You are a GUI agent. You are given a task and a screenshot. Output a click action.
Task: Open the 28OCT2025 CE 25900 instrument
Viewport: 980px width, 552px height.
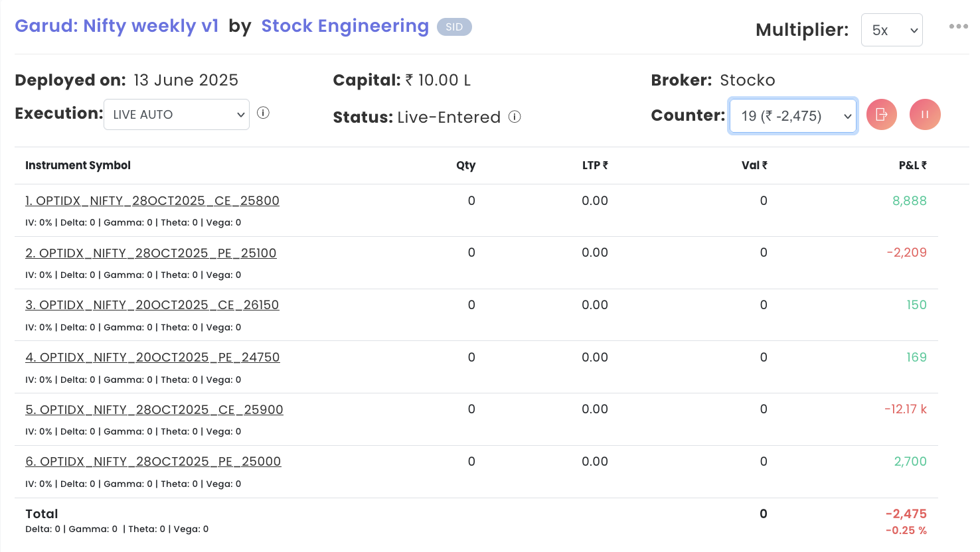(154, 409)
